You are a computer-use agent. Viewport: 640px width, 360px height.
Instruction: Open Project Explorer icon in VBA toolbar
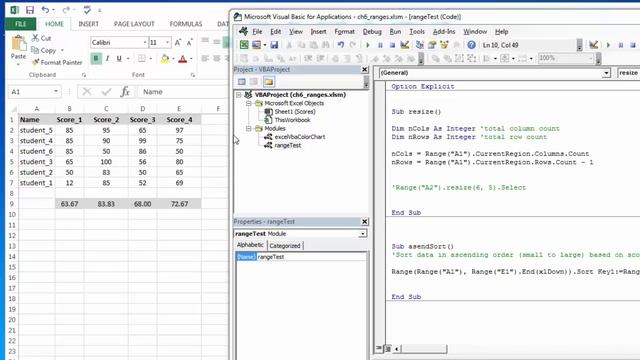419,45
